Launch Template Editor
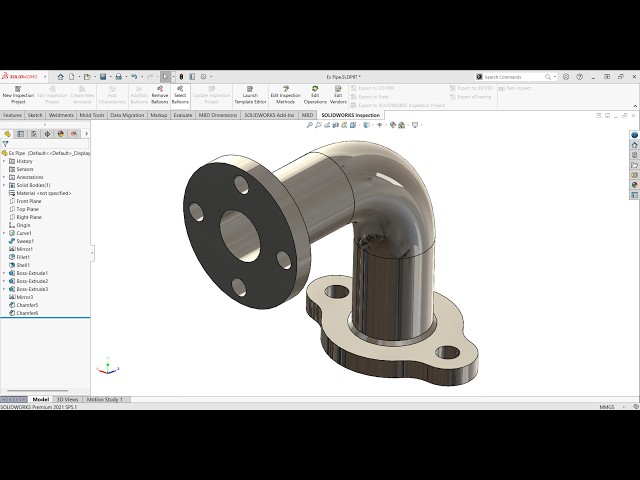The height and width of the screenshot is (480, 640). pyautogui.click(x=250, y=95)
